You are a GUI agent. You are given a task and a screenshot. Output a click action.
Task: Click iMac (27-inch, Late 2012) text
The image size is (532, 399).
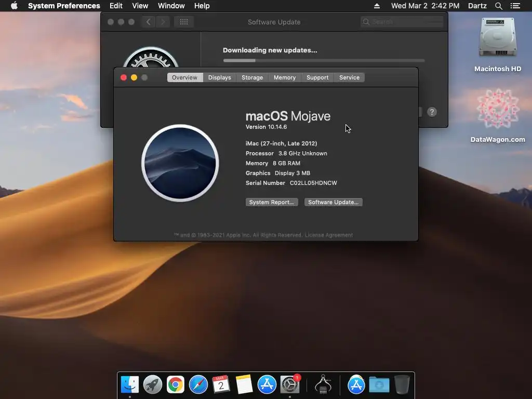click(281, 143)
